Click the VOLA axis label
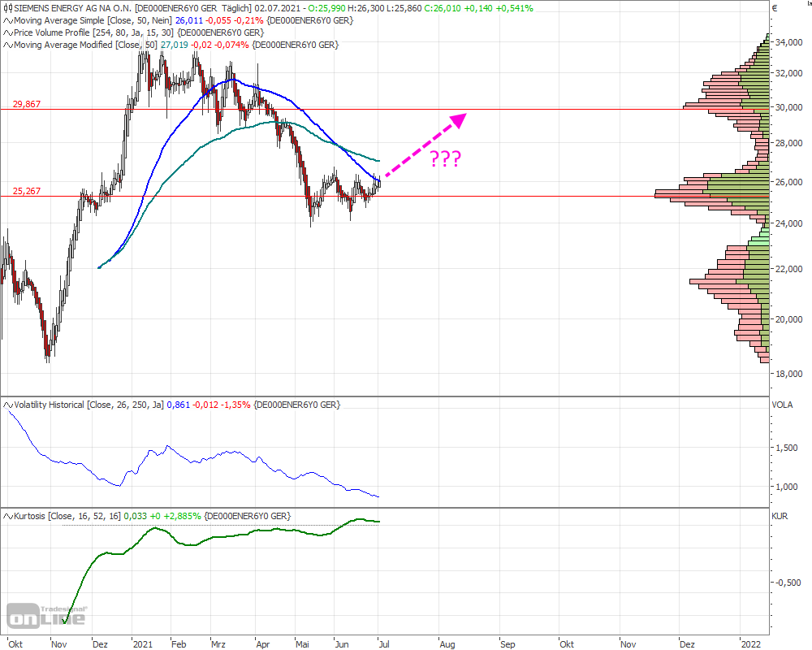Image resolution: width=812 pixels, height=650 pixels. pos(782,405)
